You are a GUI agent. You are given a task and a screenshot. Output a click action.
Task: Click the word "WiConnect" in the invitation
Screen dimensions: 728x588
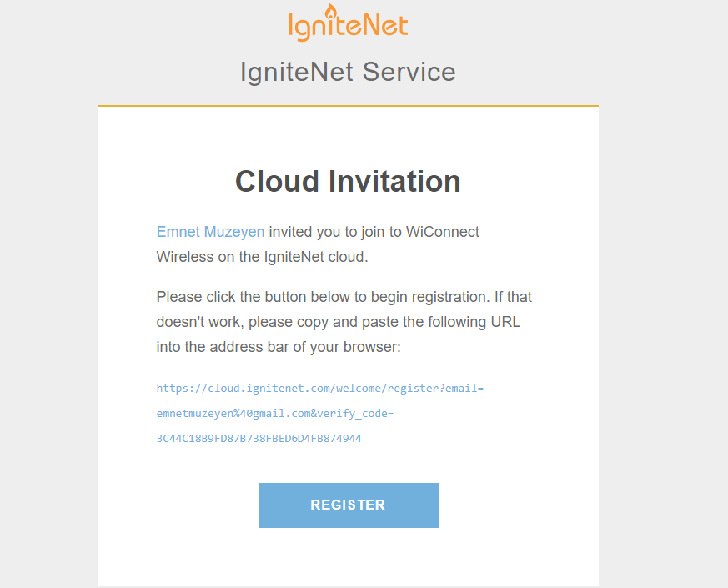tap(443, 232)
